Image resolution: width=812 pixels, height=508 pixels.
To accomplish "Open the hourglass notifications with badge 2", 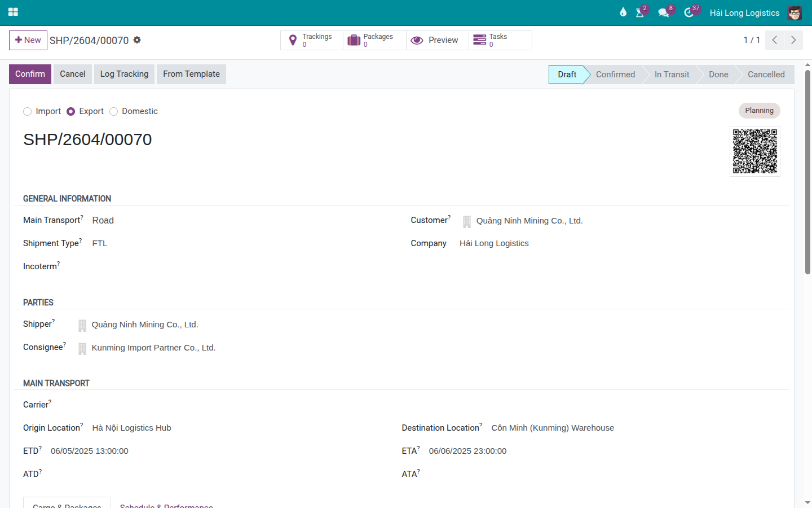I will click(640, 12).
